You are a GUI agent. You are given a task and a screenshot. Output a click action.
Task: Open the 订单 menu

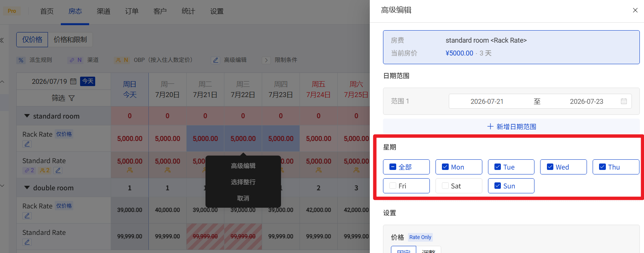click(x=132, y=11)
